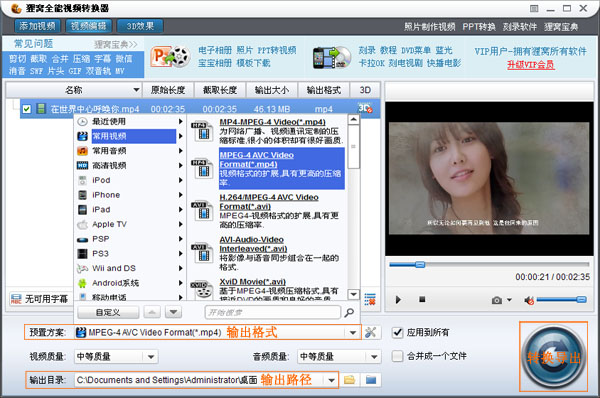Image resolution: width=600 pixels, height=398 pixels.
Task: Click the 自定义 button
Action: click(108, 312)
